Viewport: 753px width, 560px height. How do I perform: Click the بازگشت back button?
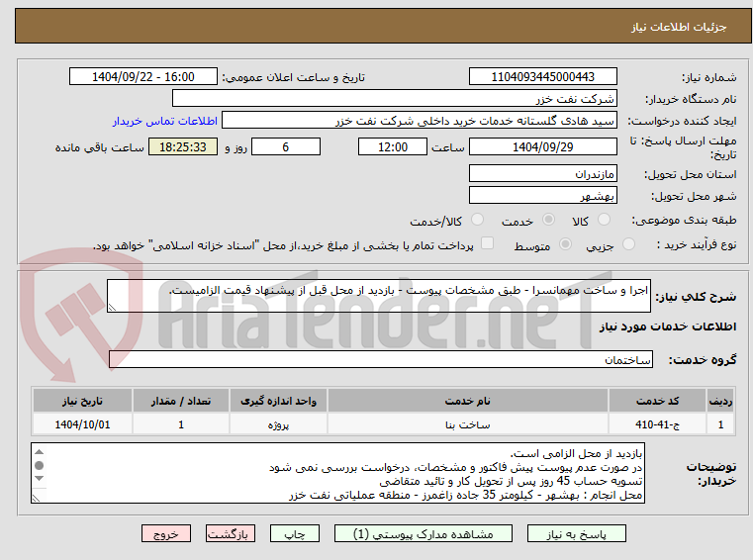[230, 533]
